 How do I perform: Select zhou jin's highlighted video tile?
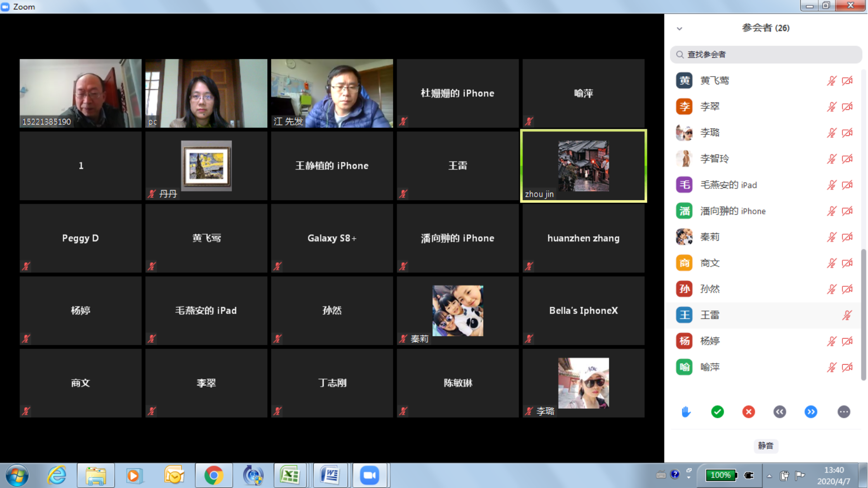pos(583,166)
